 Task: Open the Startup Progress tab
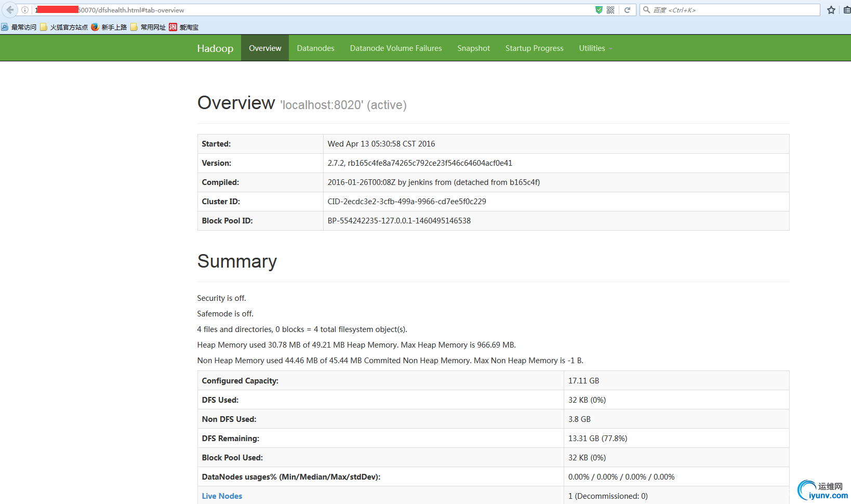(535, 48)
